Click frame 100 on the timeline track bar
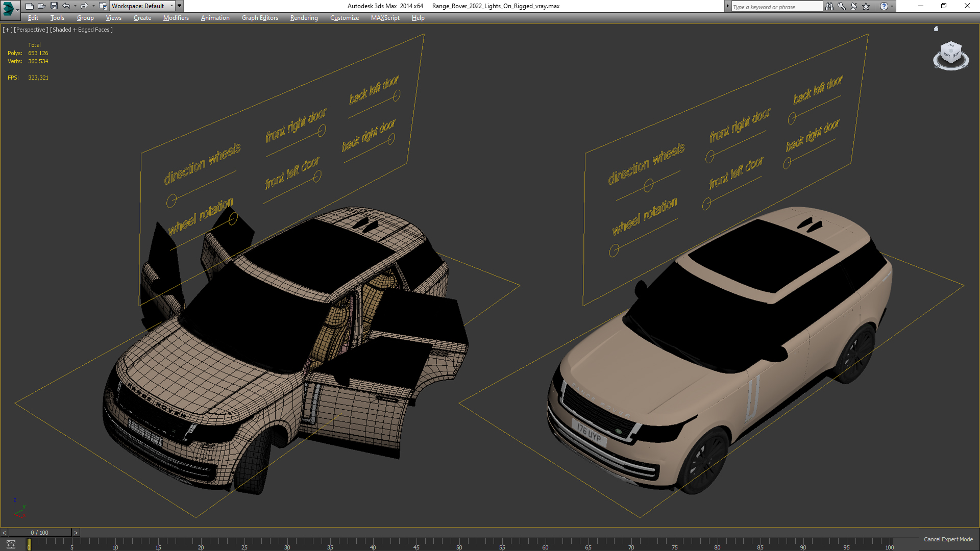This screenshot has width=980, height=551. 889,545
